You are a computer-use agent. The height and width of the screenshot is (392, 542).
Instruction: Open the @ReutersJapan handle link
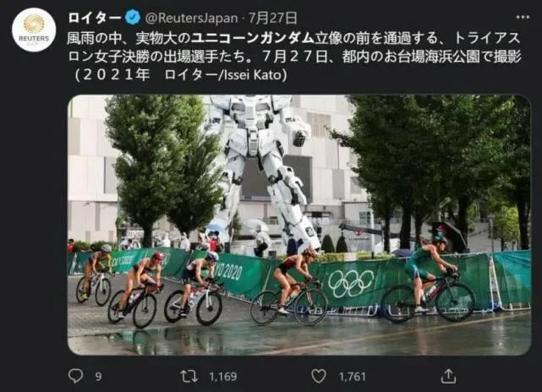[191, 18]
